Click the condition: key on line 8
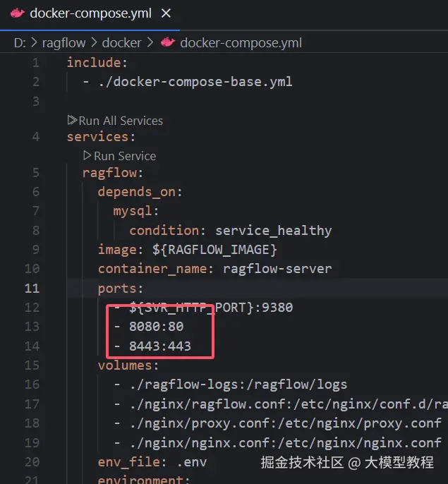This screenshot has height=484, width=448. (167, 231)
